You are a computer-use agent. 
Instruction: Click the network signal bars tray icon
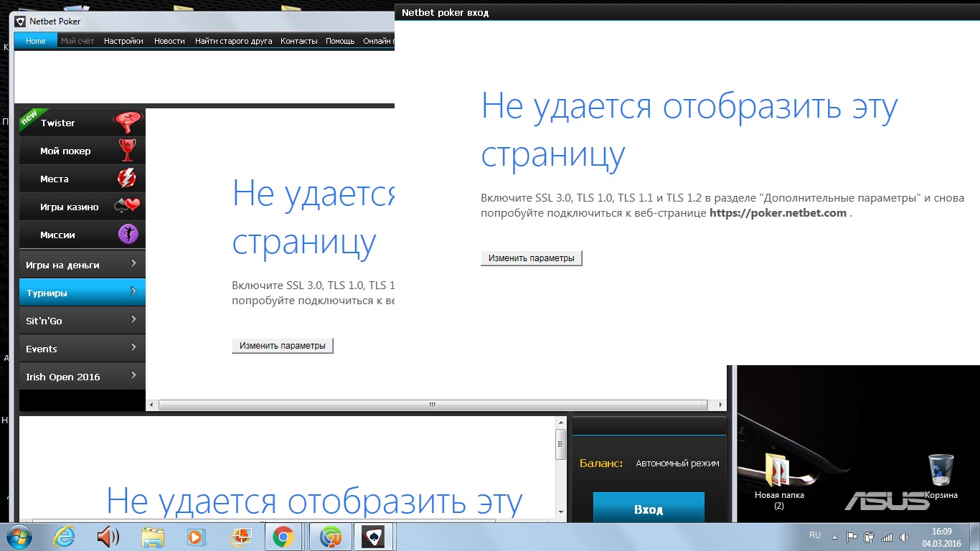[887, 537]
